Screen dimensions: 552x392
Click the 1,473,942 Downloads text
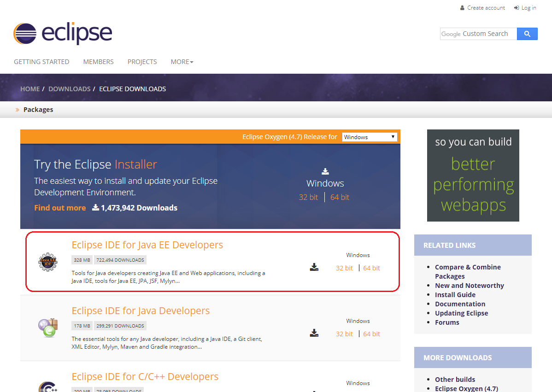point(139,208)
